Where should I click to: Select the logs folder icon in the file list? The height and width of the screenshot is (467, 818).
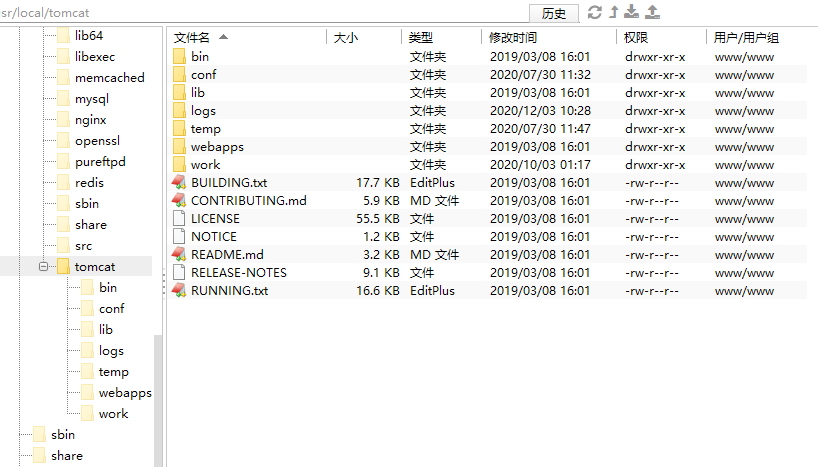pos(179,111)
